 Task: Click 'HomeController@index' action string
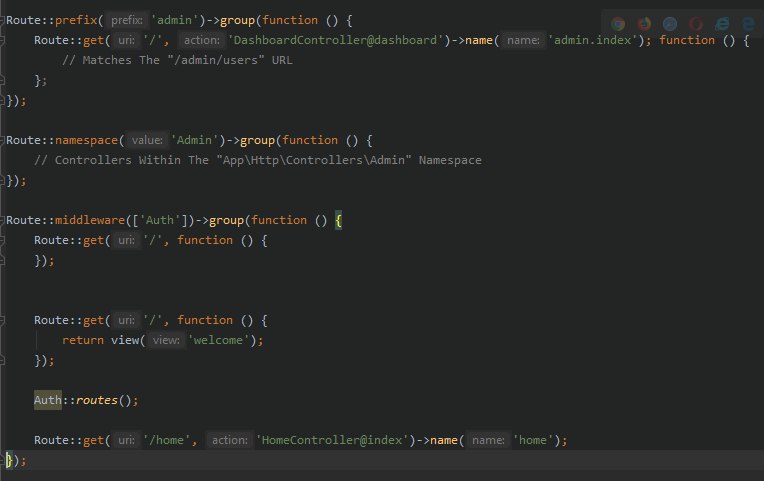coord(332,440)
